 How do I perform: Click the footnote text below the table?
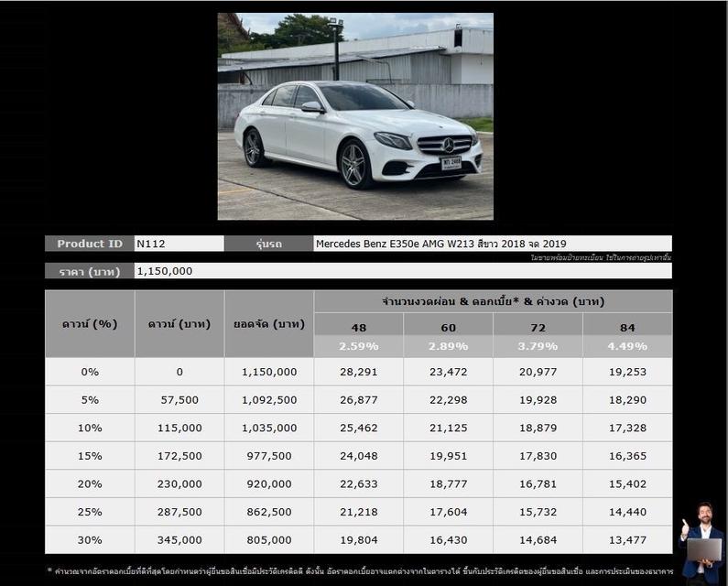[x=358, y=570]
